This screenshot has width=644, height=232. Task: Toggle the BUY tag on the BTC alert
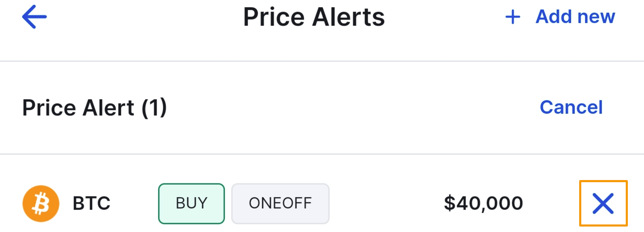[x=191, y=203]
